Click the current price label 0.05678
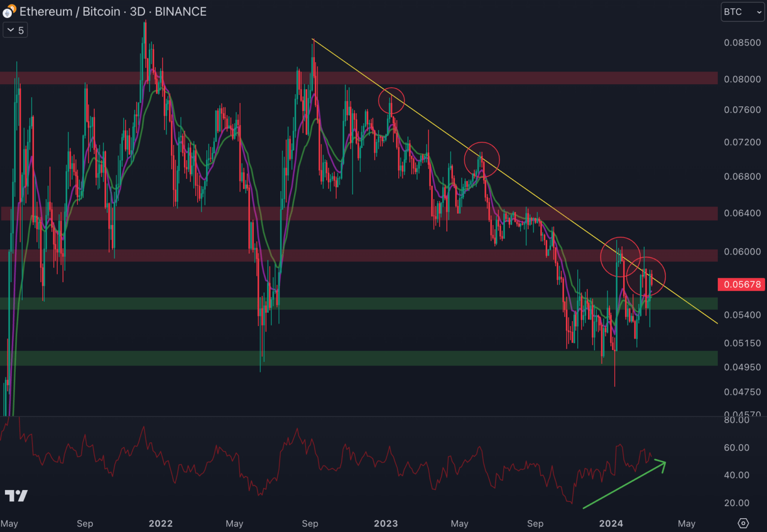This screenshot has width=767, height=532. 742,284
